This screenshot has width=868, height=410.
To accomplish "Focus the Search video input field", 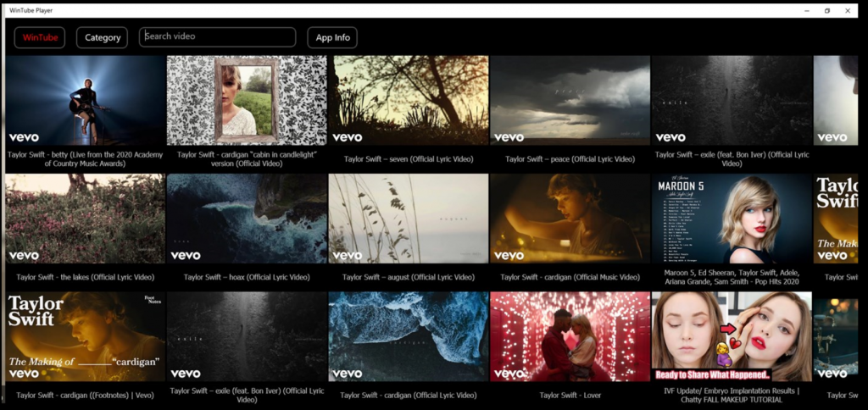I will pyautogui.click(x=218, y=36).
